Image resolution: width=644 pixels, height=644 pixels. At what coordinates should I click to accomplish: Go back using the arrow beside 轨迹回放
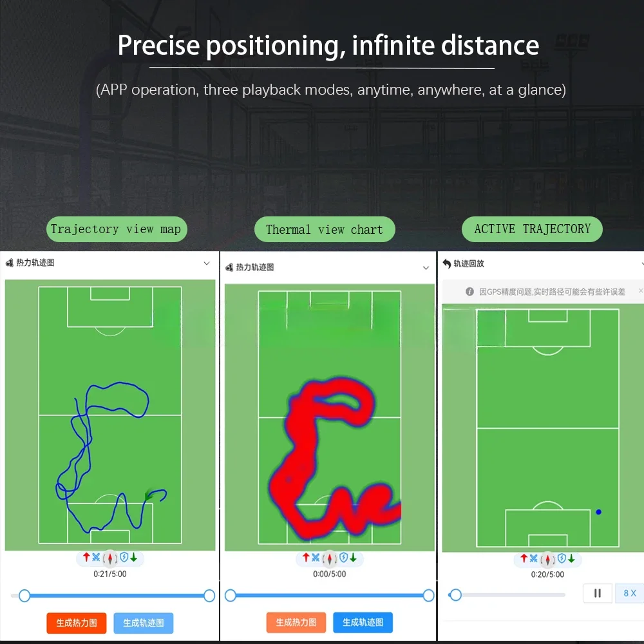coord(447,263)
